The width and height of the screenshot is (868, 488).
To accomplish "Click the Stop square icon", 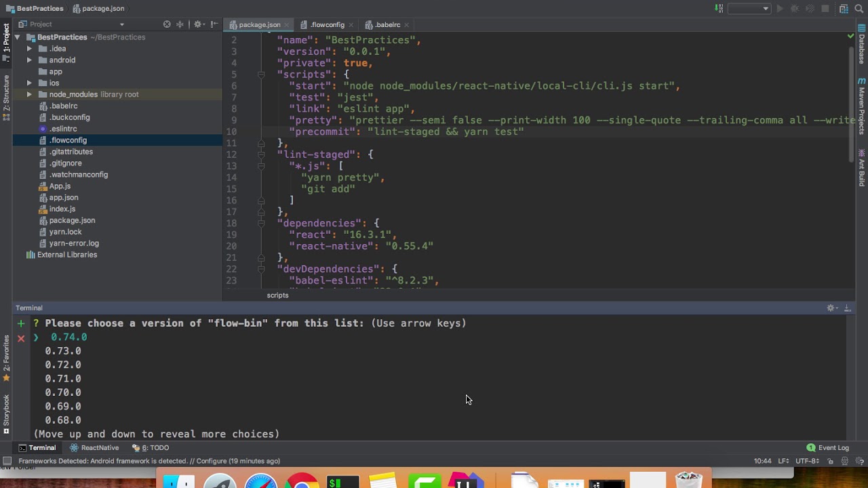I will 825,9.
